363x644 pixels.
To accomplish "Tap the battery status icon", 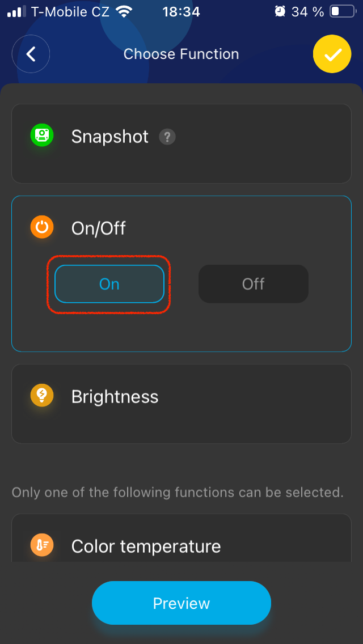I will click(x=342, y=11).
